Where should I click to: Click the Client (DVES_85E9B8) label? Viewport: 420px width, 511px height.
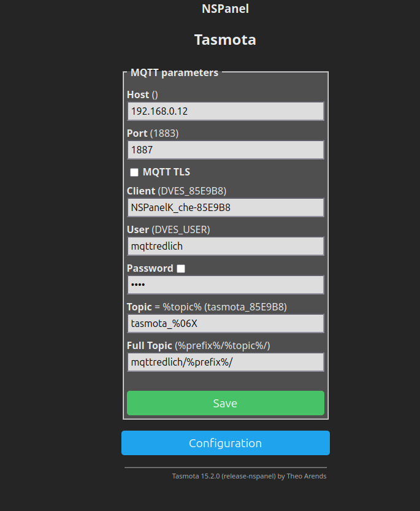177,191
